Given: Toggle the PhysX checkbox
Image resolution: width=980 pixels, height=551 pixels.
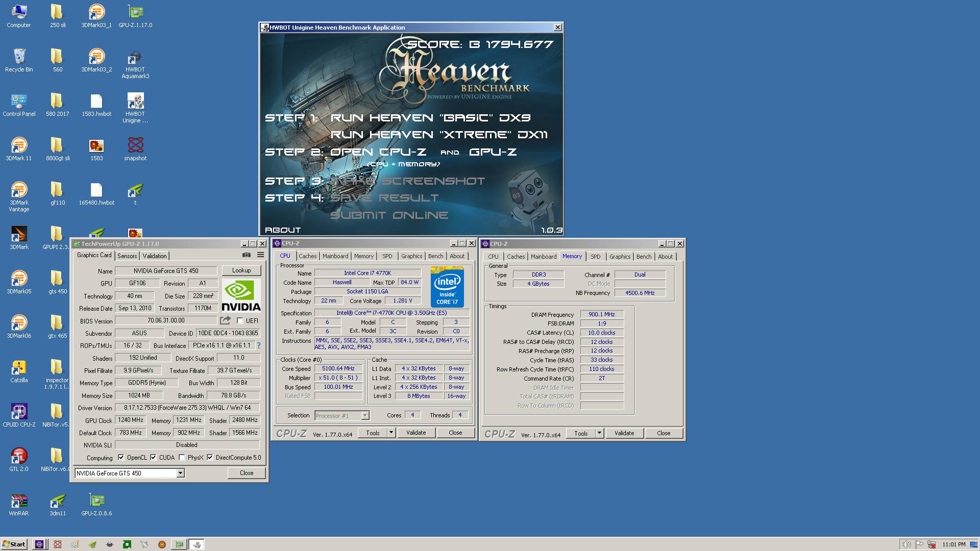Looking at the screenshot, I should [x=182, y=458].
